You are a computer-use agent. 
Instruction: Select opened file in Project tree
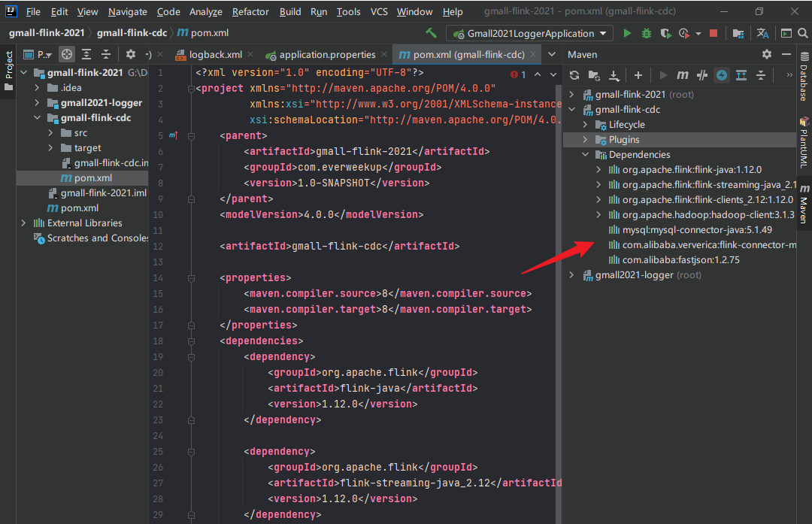pos(67,54)
